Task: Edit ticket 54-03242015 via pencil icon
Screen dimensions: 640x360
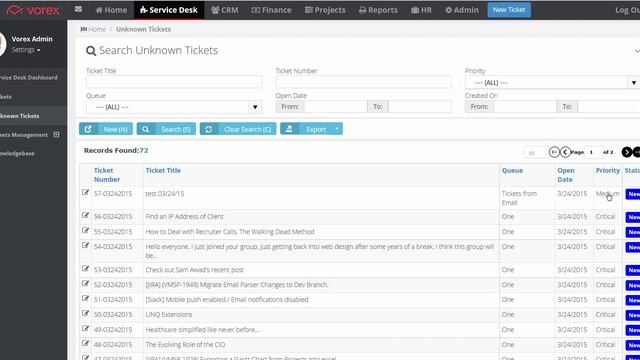Action: pos(85,245)
